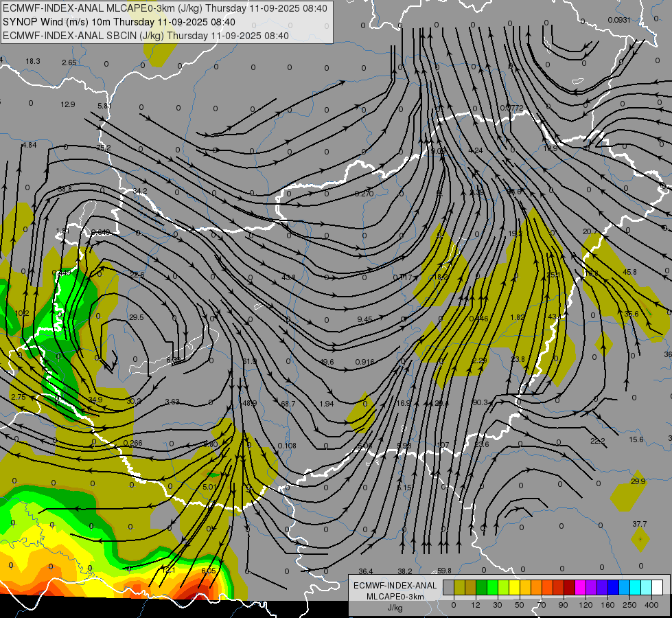
Task: Click the map value 19.2
Action: (x=515, y=233)
